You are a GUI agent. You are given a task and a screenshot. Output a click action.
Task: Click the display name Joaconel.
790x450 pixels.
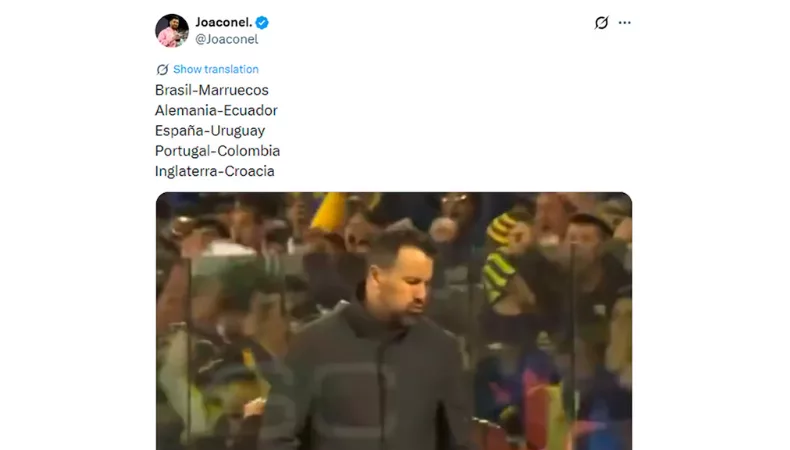[x=224, y=22]
